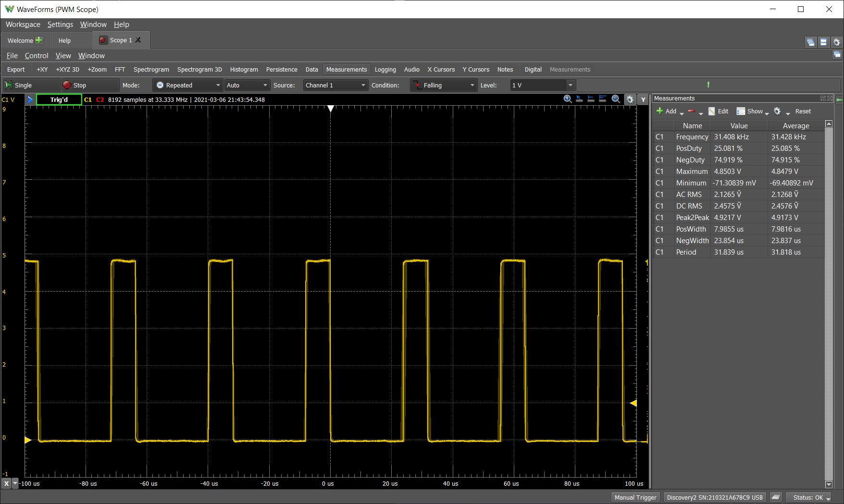The height and width of the screenshot is (504, 844).
Task: Toggle the Audio view
Action: coord(412,70)
